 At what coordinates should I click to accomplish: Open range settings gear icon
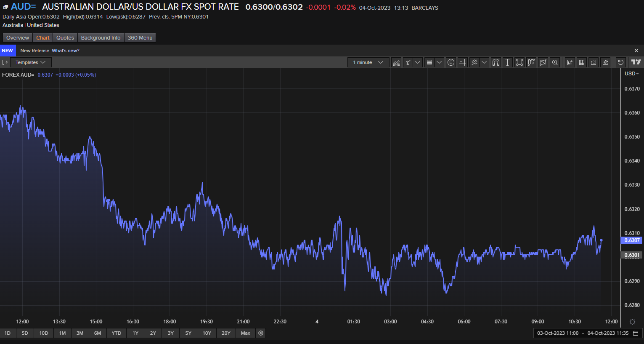[261, 333]
